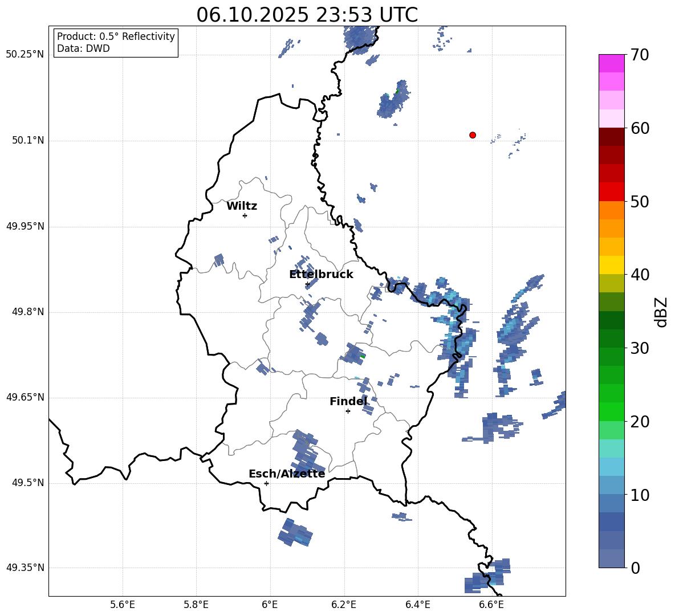Click the title 06.10.2025 23:53 UTC
Image resolution: width=675 pixels, height=616 pixels.
pyautogui.click(x=307, y=15)
